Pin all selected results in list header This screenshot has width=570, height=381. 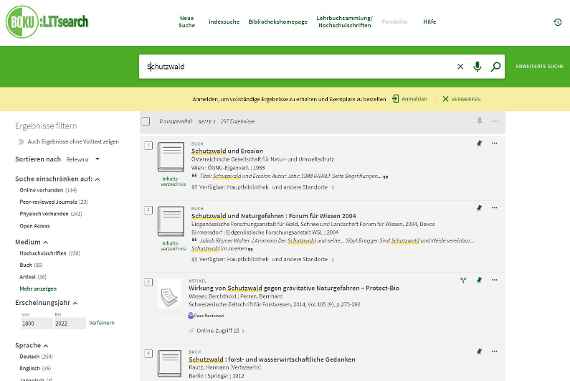coord(479,121)
